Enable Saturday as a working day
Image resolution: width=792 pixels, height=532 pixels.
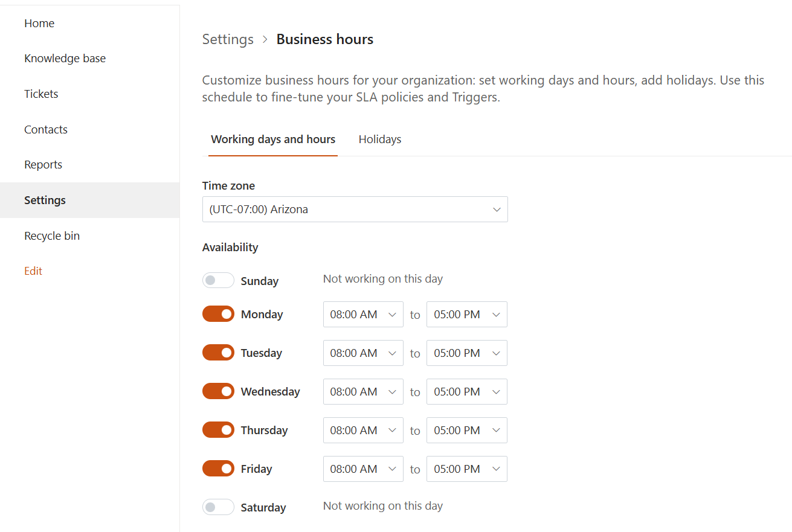[x=218, y=507]
